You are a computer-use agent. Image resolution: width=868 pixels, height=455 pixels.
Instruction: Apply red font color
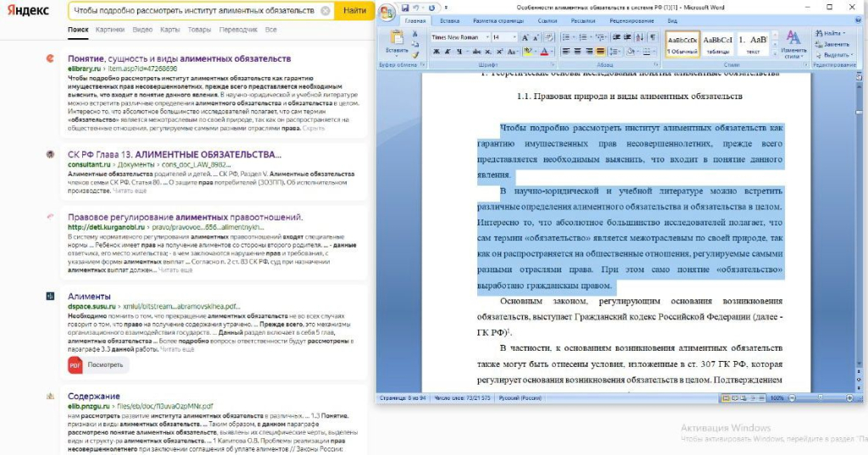(544, 52)
